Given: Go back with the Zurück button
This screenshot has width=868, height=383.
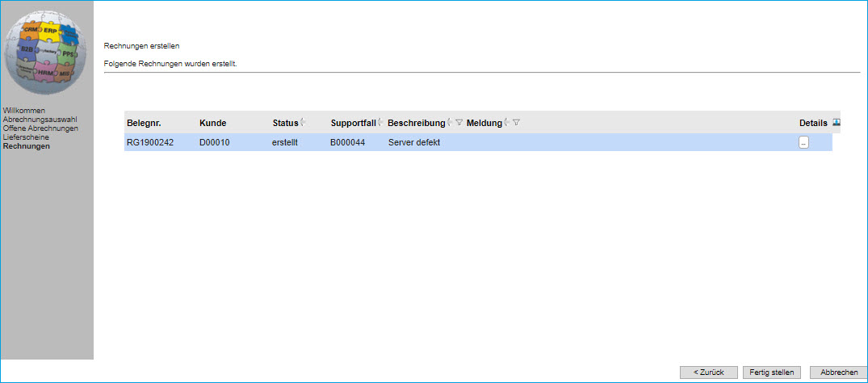Looking at the screenshot, I should (x=709, y=372).
